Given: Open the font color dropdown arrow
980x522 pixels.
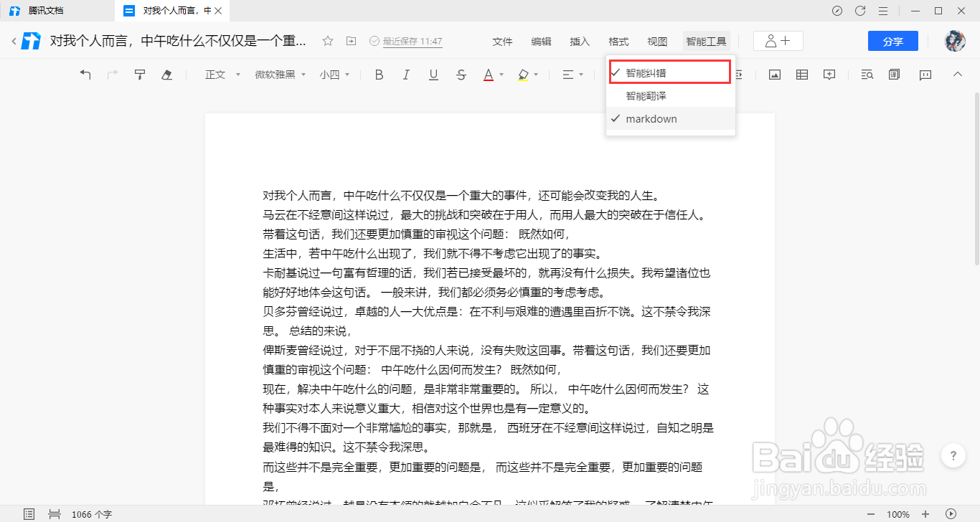Looking at the screenshot, I should click(x=501, y=75).
